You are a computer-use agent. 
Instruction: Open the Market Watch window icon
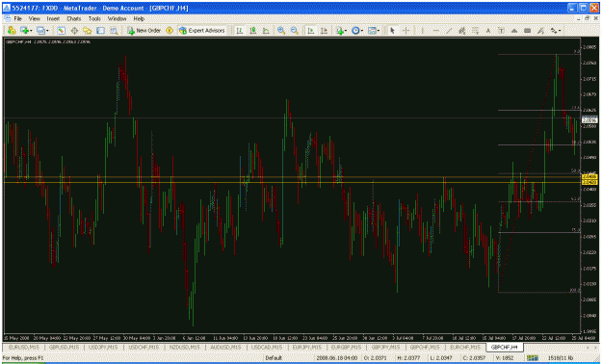(61, 31)
